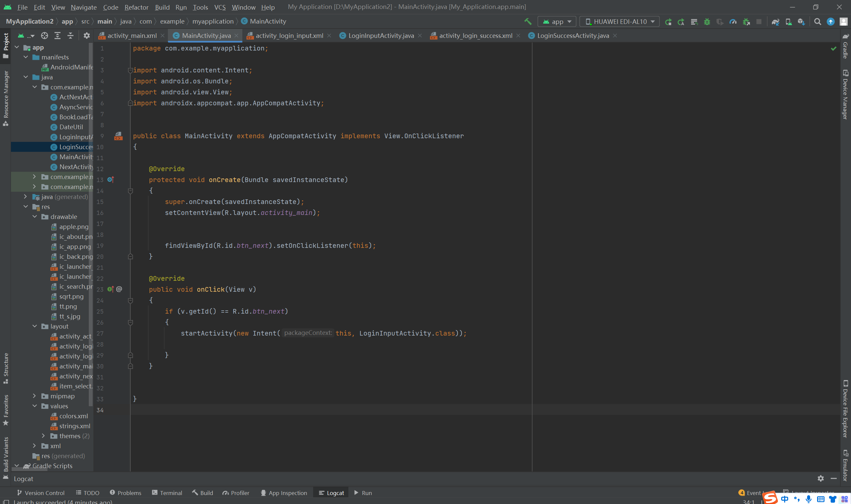
Task: Open the Profiler gauge icon in toolbar
Action: [x=733, y=22]
